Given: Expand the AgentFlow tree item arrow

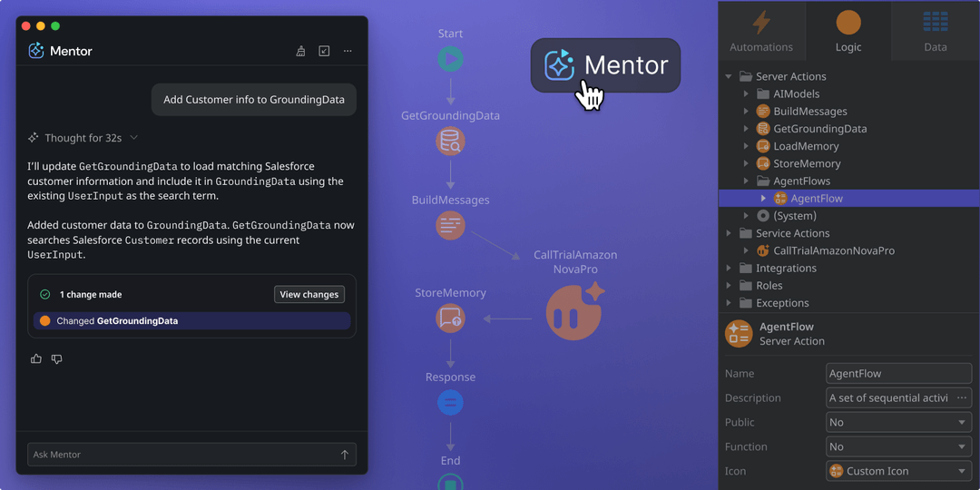Looking at the screenshot, I should (763, 198).
